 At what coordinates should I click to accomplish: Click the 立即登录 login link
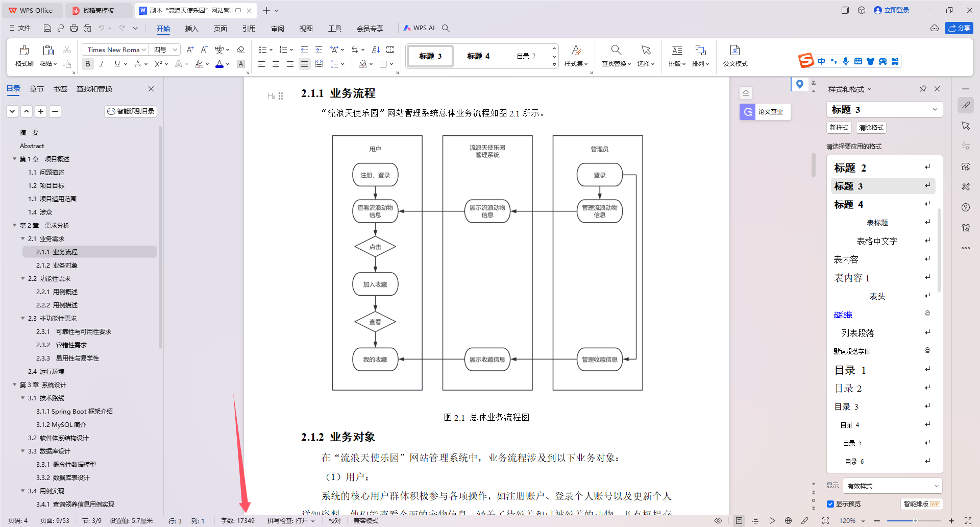(x=892, y=10)
